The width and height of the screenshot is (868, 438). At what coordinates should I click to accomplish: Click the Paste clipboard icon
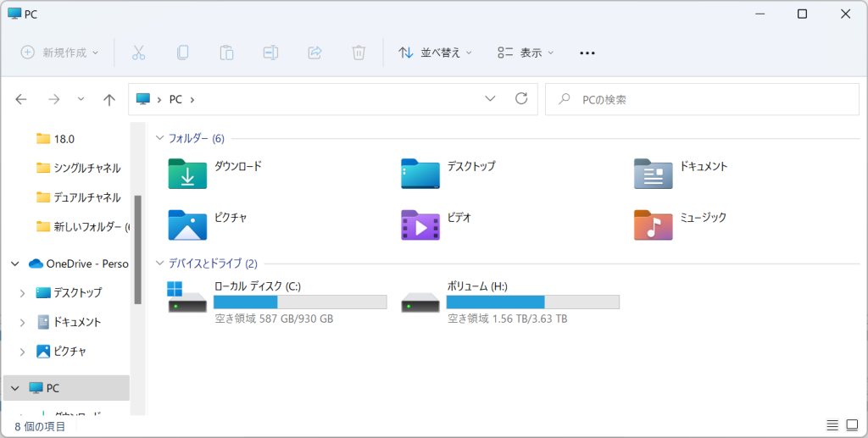[226, 53]
